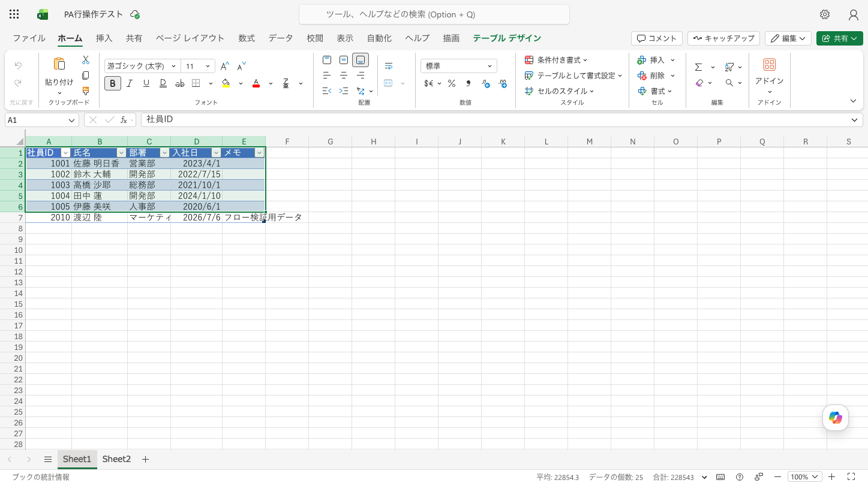The image size is (868, 483).
Task: Copy selection with the copy icon
Action: (86, 76)
